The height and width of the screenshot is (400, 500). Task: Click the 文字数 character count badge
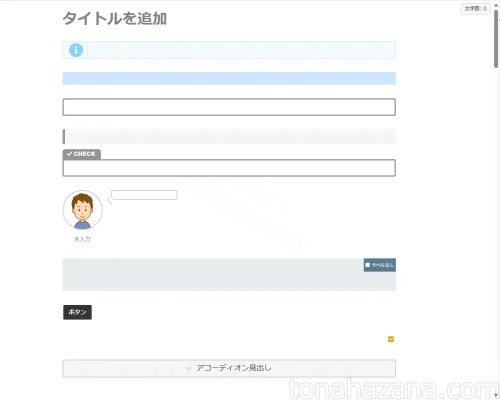(x=476, y=9)
